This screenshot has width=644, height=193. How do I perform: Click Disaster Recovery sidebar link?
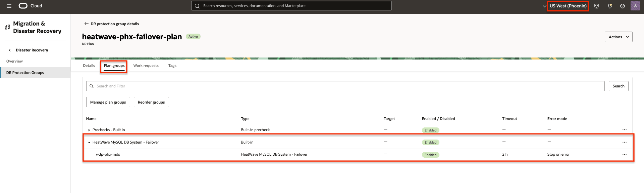tap(32, 50)
